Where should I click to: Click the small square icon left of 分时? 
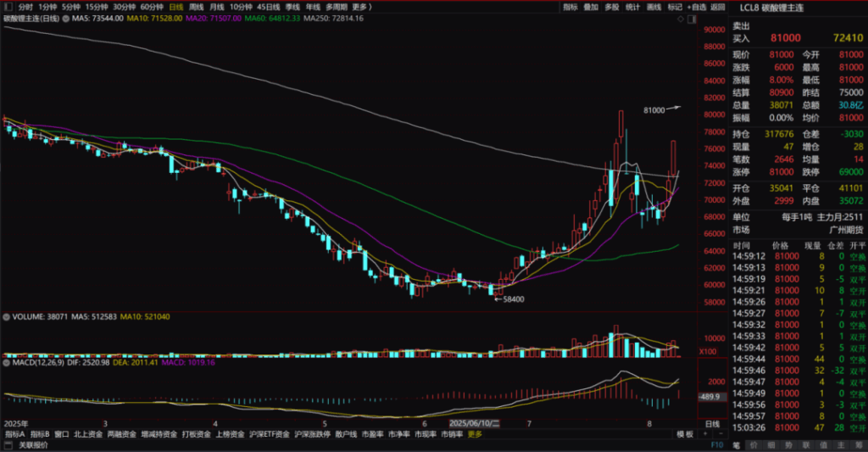(8, 7)
